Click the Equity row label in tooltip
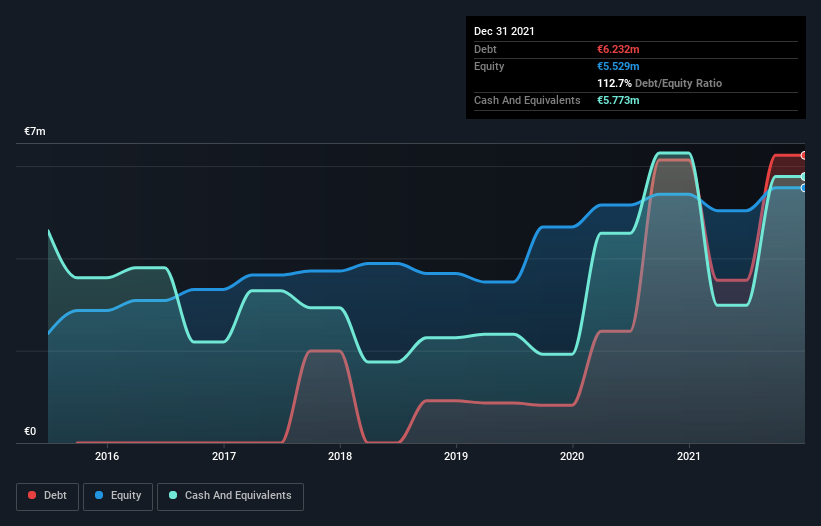821x526 pixels. coord(489,66)
